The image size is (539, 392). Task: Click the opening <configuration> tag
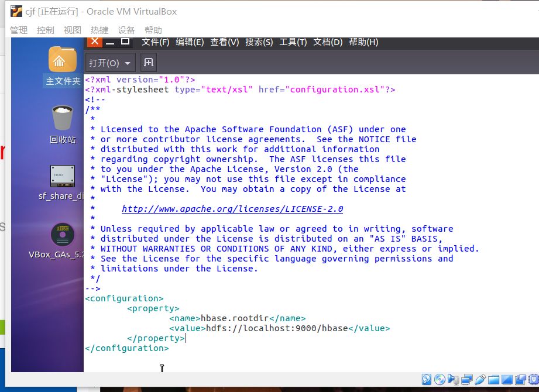(124, 298)
